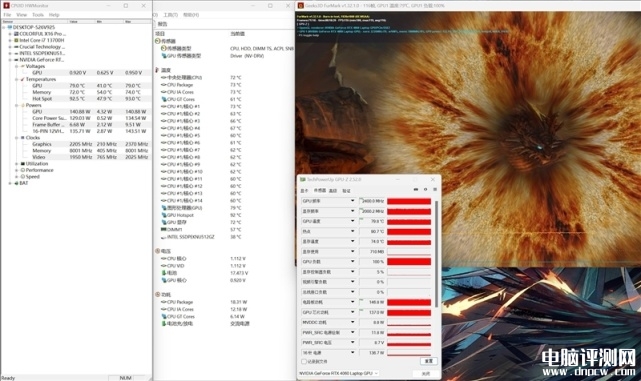
Task: Expand Utilization group in HWMonitor
Action: [x=17, y=164]
